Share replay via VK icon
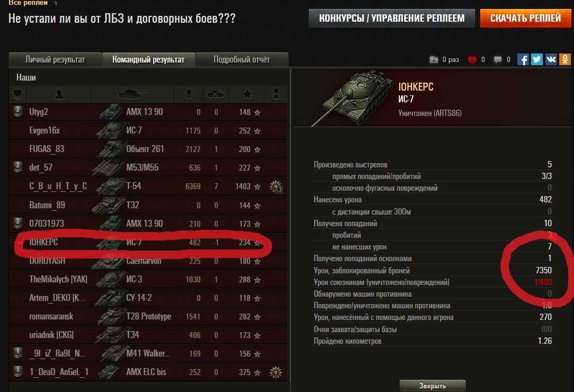The image size is (574, 392). click(x=551, y=59)
